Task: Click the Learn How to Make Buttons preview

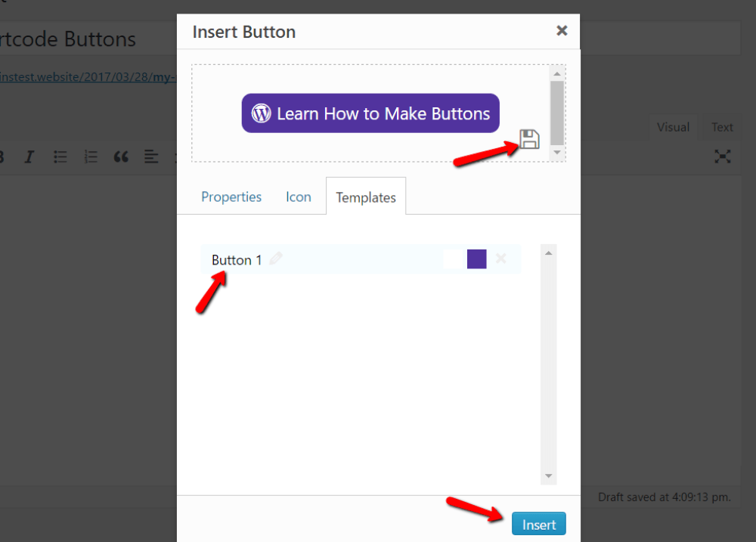Action: click(370, 113)
